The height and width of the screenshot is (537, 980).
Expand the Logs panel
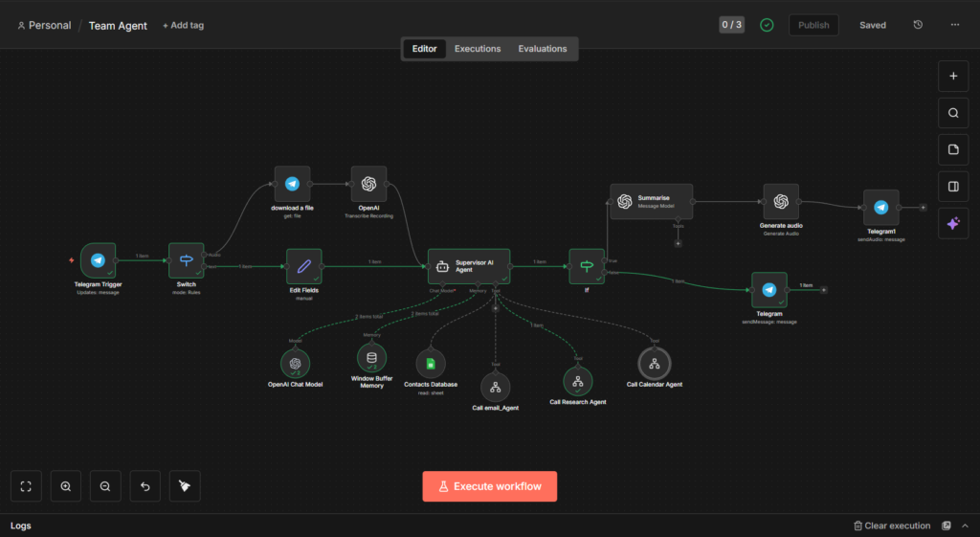21,526
